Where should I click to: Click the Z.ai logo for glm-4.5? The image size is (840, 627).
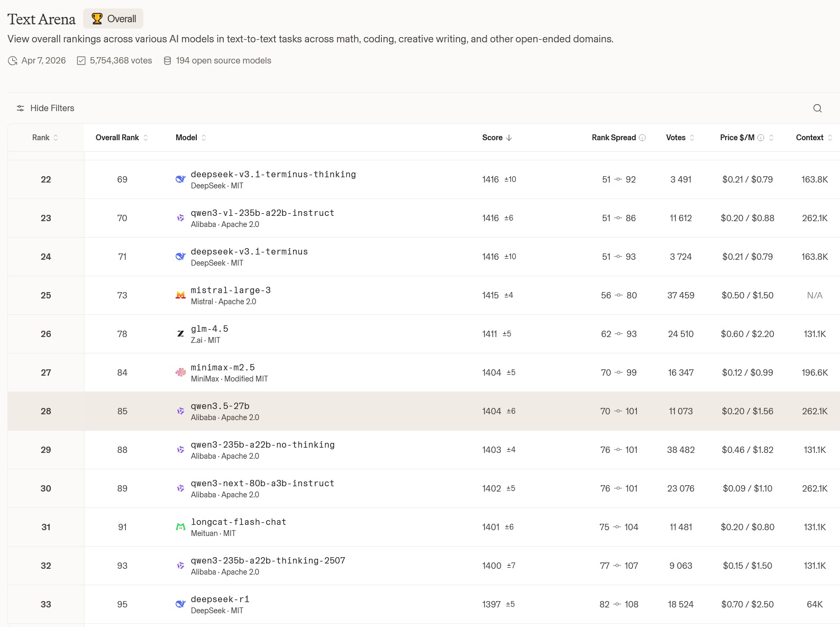click(x=180, y=334)
